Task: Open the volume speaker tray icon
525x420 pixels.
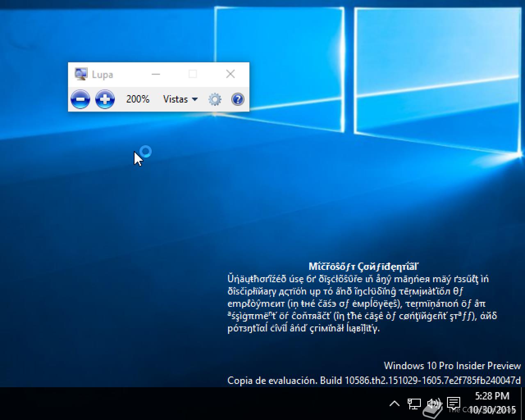Action: point(434,404)
